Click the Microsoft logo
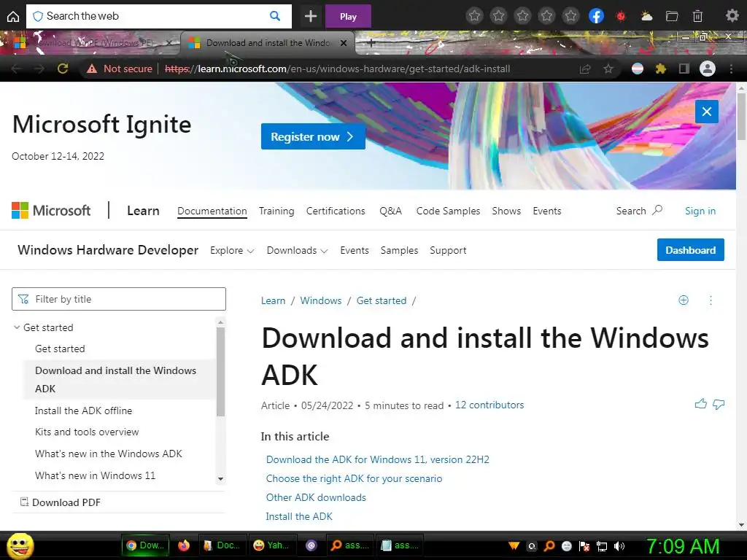747x560 pixels. (x=51, y=211)
